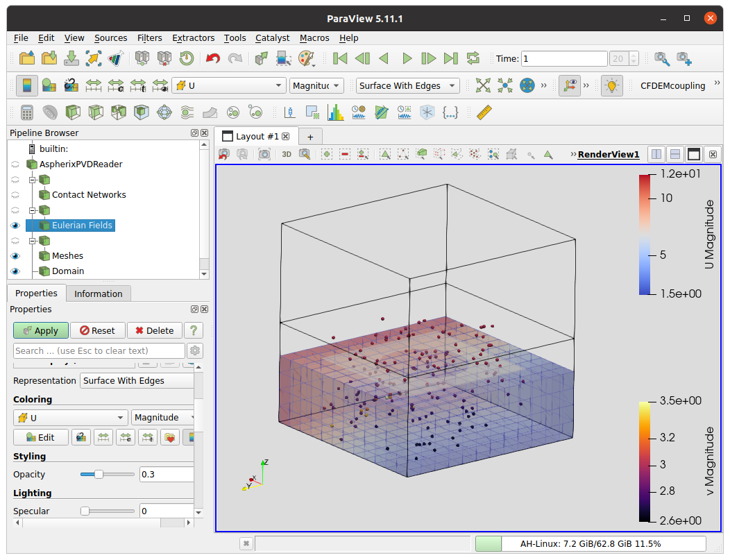Add a new layout tab

tap(311, 137)
